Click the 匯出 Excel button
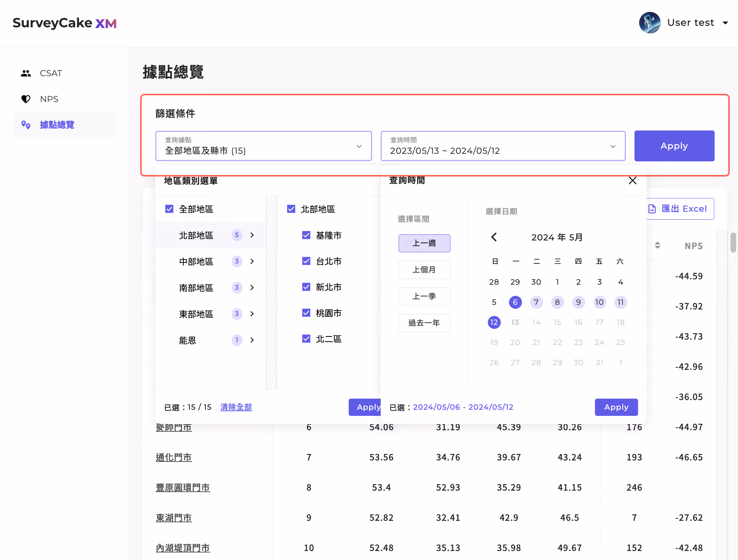This screenshot has height=560, width=738. click(x=680, y=209)
